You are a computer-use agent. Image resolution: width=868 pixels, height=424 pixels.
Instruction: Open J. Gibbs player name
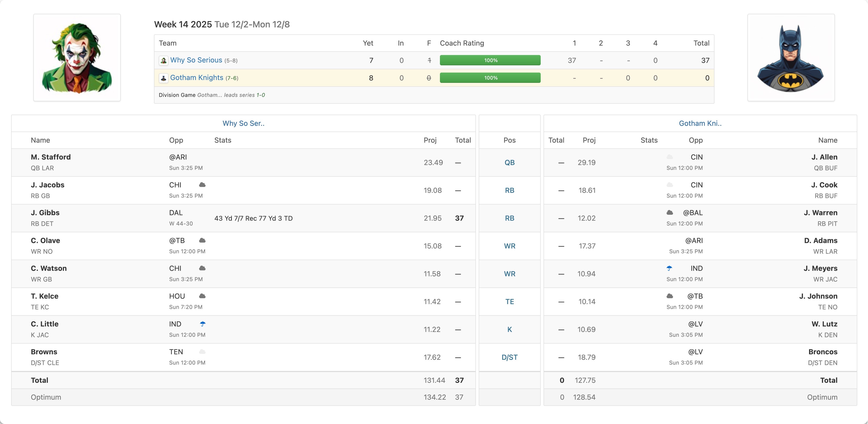coord(45,213)
